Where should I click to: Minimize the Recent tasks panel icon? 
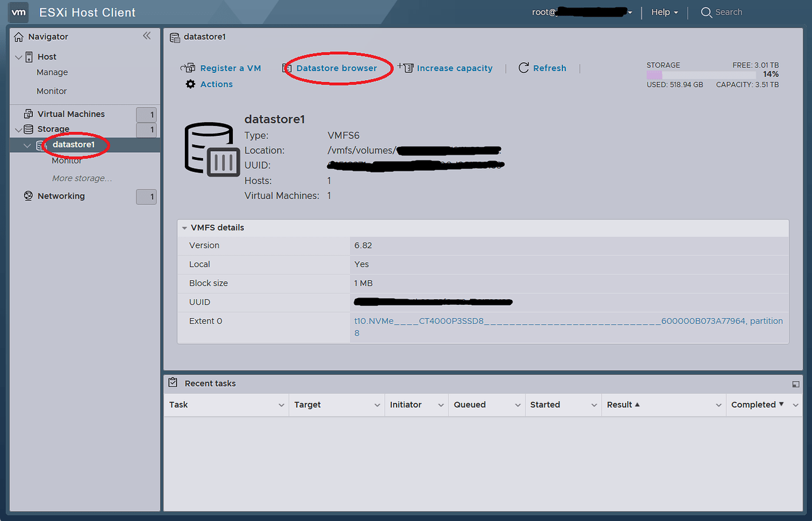click(796, 384)
